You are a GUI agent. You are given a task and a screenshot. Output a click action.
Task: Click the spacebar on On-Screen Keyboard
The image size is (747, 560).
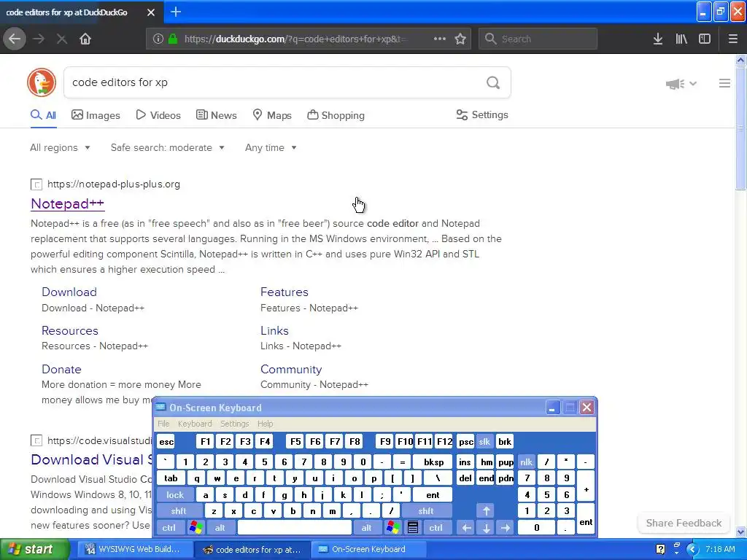(x=295, y=527)
